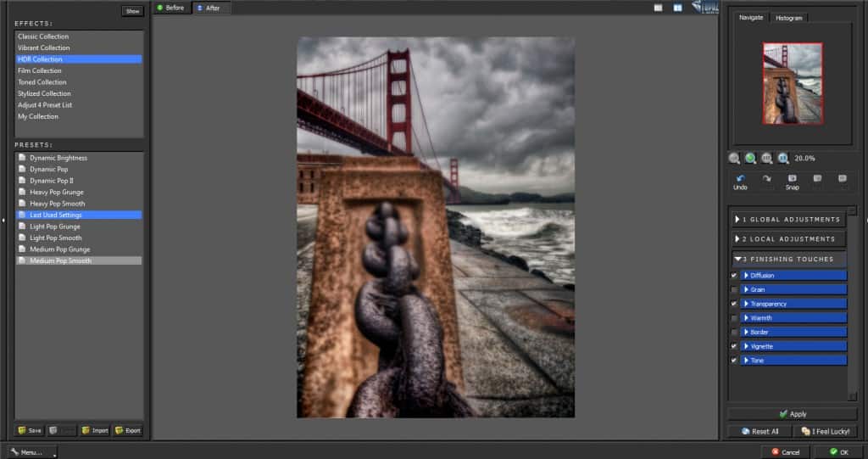Switch to the Navigate tab

click(x=751, y=18)
